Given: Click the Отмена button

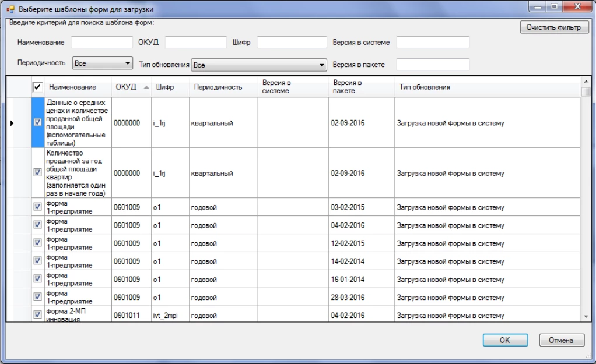Looking at the screenshot, I should pyautogui.click(x=562, y=340).
